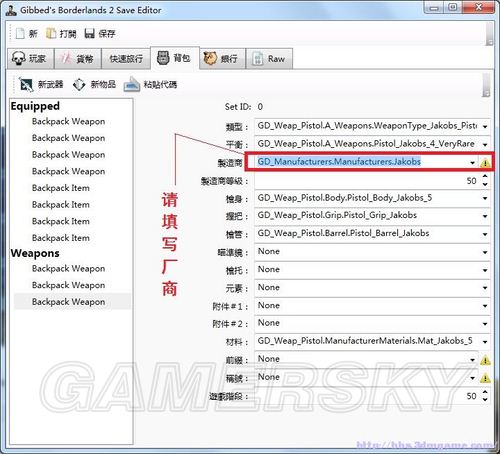Open the Mat_Jakobs_5 material dropdown
Image resolution: width=500 pixels, height=454 pixels.
pos(485,342)
